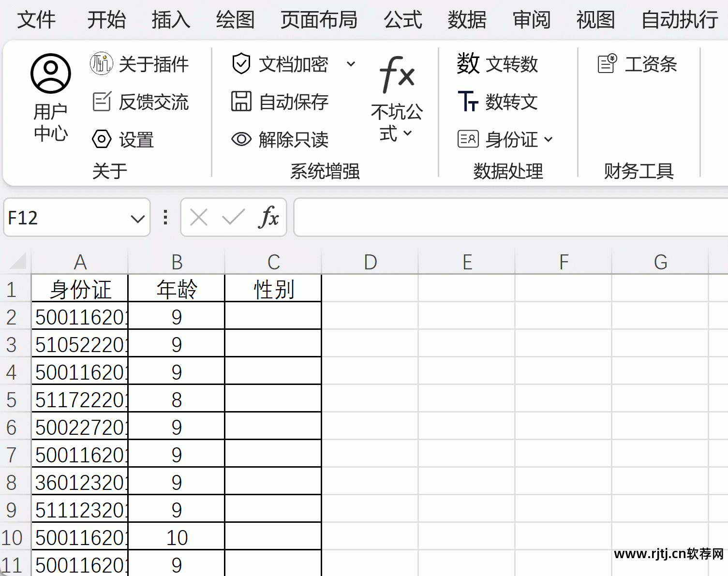The width and height of the screenshot is (728, 576).
Task: Click the 身份证 header cell A1
Action: point(80,289)
